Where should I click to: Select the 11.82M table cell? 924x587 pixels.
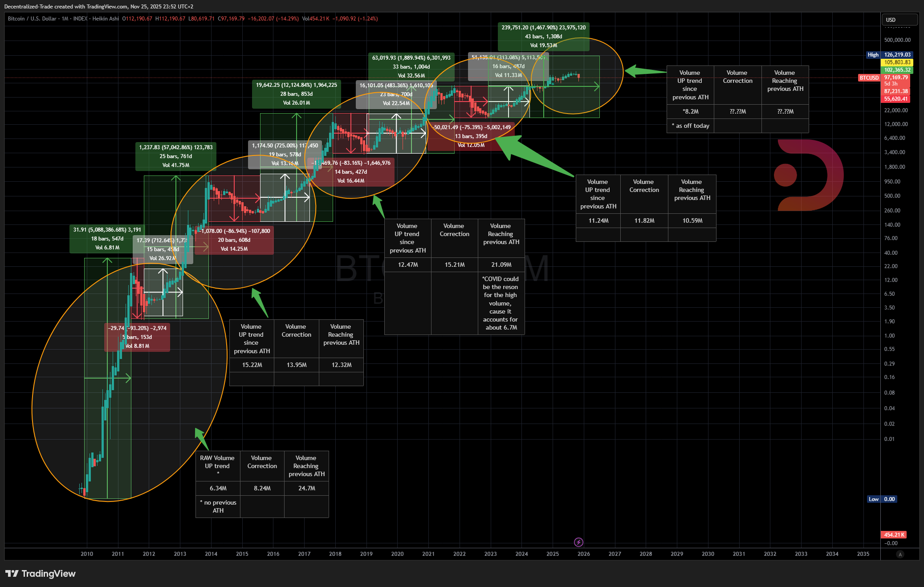tap(644, 221)
